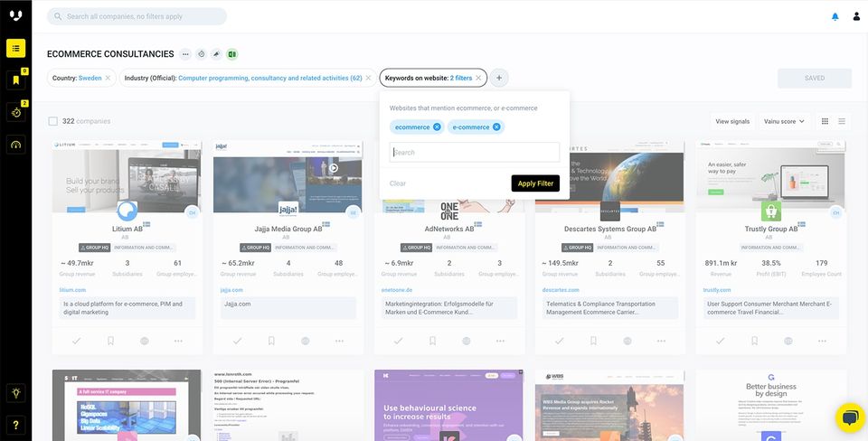868x441 pixels.
Task: Click GROUP HQ tag on Litium AB
Action: pos(94,248)
